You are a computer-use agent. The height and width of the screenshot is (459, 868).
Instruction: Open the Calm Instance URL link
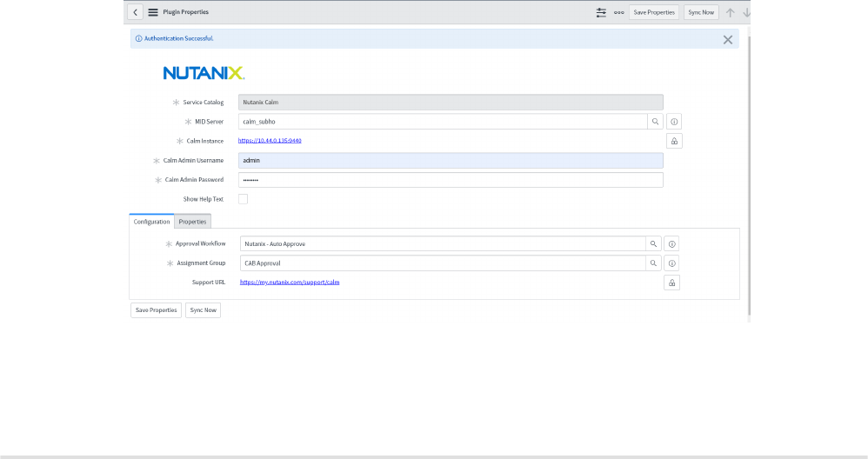coord(270,141)
